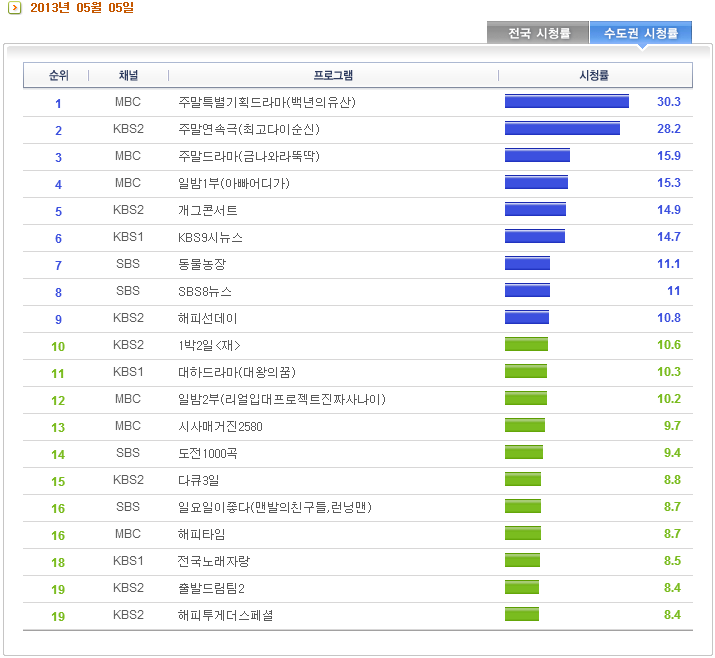Click the rating value 15.9
715x658 pixels.
pyautogui.click(x=668, y=155)
